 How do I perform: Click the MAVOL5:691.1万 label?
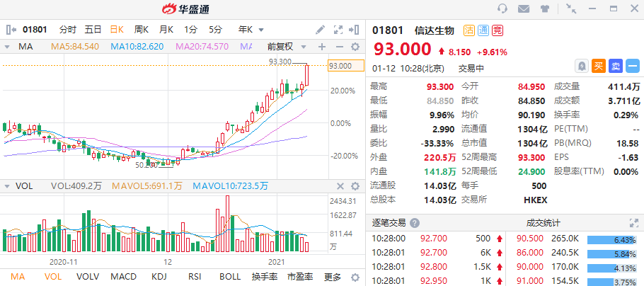147,187
